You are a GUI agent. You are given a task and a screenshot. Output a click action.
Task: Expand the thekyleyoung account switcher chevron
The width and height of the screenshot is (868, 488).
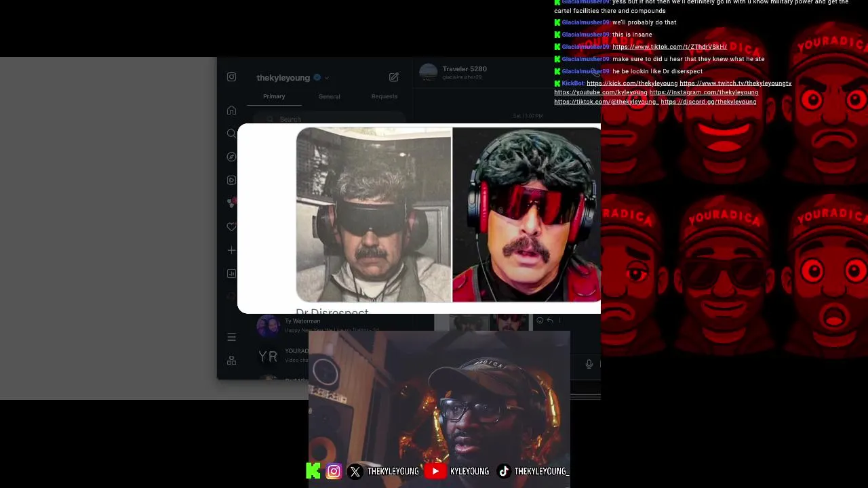(x=327, y=78)
